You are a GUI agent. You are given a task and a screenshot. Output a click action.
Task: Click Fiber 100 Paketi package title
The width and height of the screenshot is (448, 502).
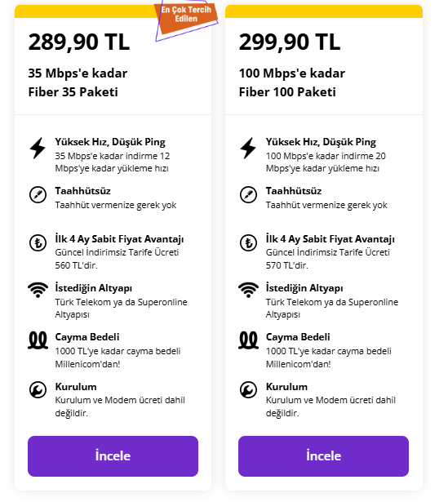(287, 92)
